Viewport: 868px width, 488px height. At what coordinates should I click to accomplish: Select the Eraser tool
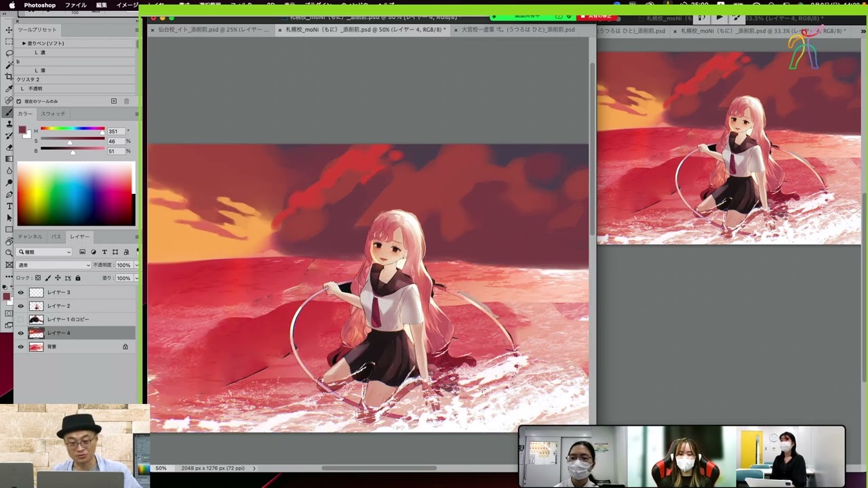click(x=9, y=147)
